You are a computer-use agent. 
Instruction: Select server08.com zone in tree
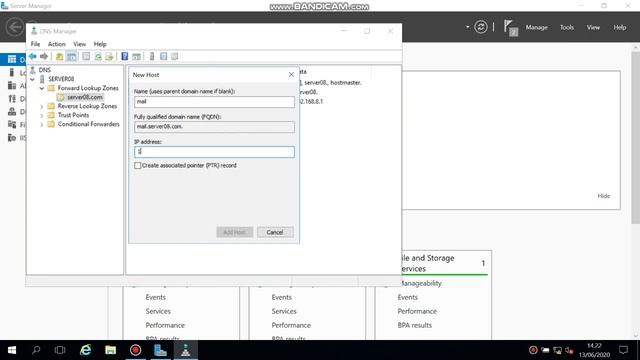84,97
